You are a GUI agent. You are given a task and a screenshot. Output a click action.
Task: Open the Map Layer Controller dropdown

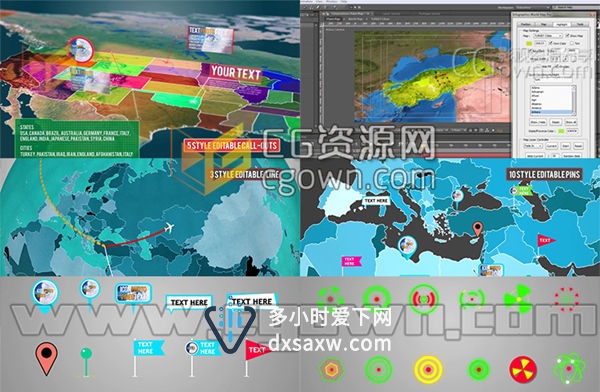point(533,146)
